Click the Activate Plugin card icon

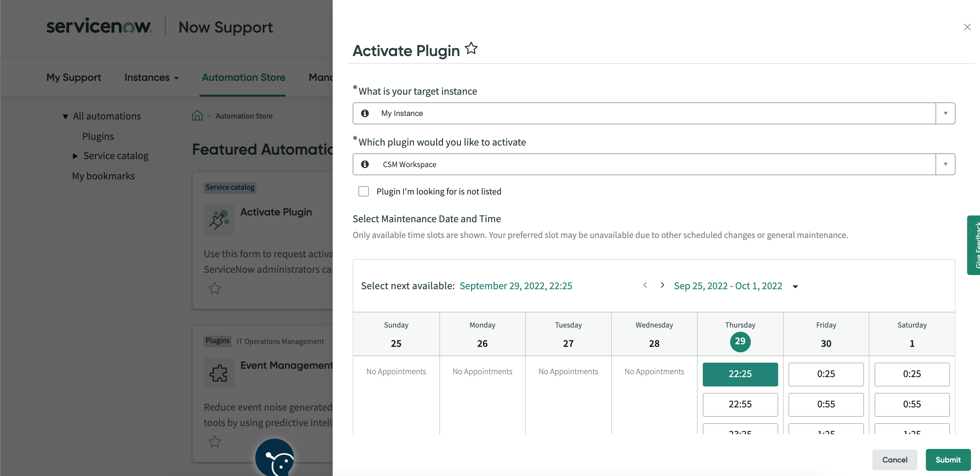219,220
